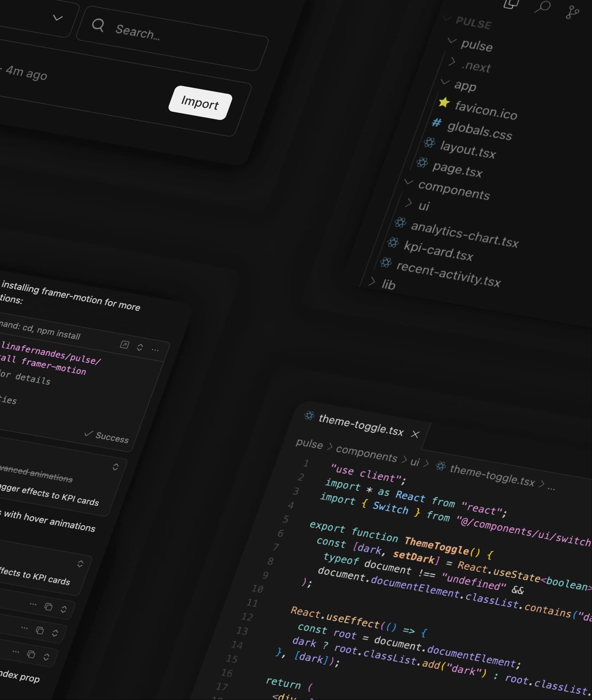
Task: Select theme-toggle.tsx in the editor breadcrumb
Action: tap(492, 475)
